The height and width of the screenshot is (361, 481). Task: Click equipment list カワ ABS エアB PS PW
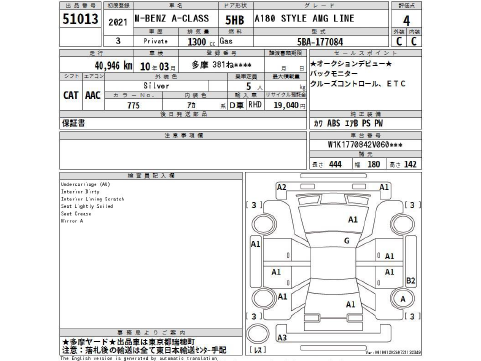[x=348, y=123]
